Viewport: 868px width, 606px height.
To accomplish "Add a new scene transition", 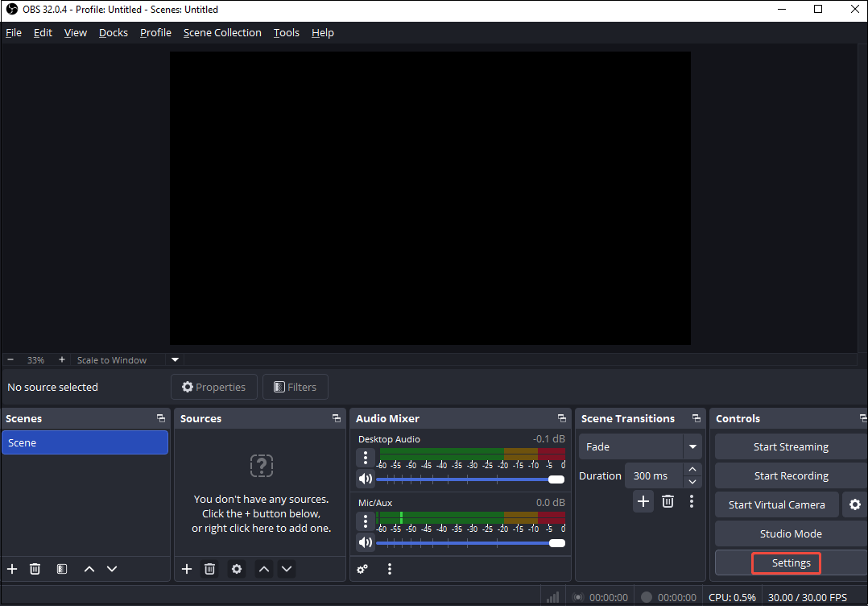I will click(x=643, y=501).
